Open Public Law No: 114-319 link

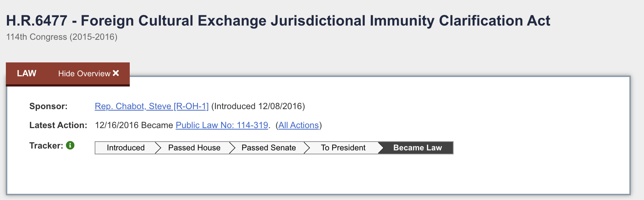pyautogui.click(x=222, y=125)
